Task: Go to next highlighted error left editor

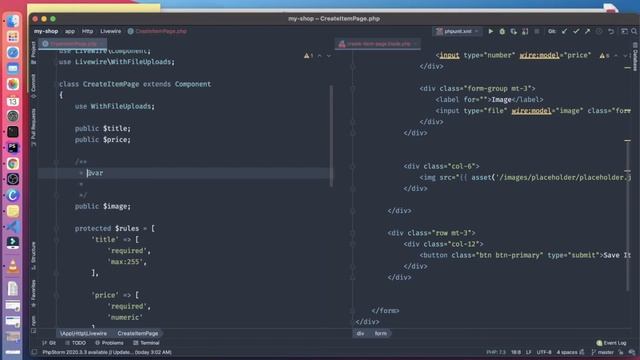Action: (329, 56)
